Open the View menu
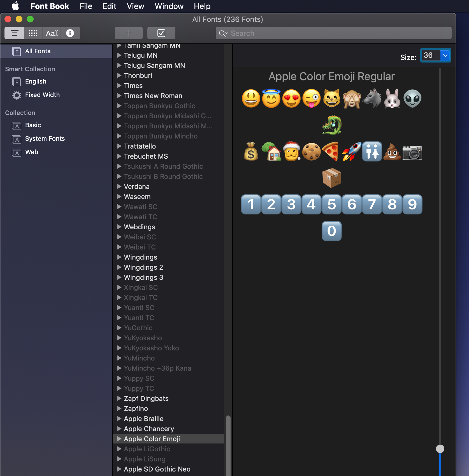This screenshot has height=476, width=469. [x=135, y=6]
